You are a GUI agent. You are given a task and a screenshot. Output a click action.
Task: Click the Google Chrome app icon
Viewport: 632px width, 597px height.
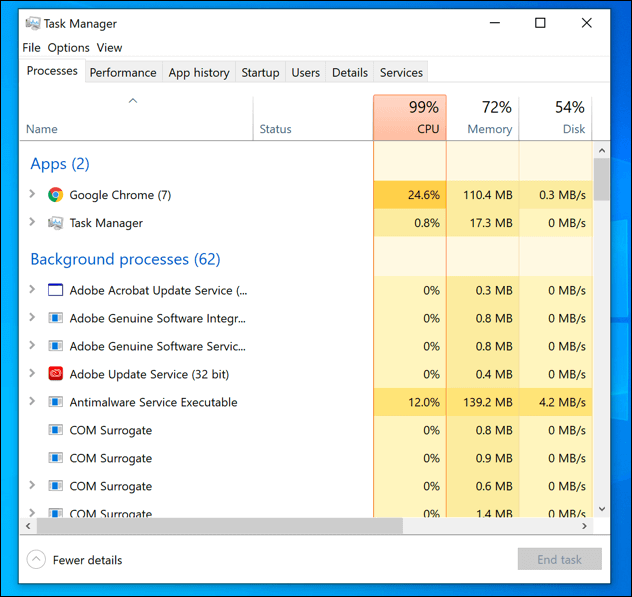(x=56, y=195)
